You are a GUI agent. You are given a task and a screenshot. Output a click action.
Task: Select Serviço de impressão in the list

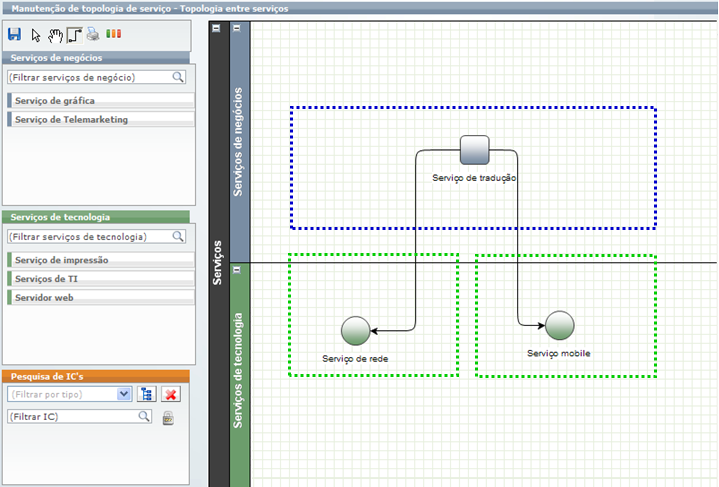(x=101, y=260)
